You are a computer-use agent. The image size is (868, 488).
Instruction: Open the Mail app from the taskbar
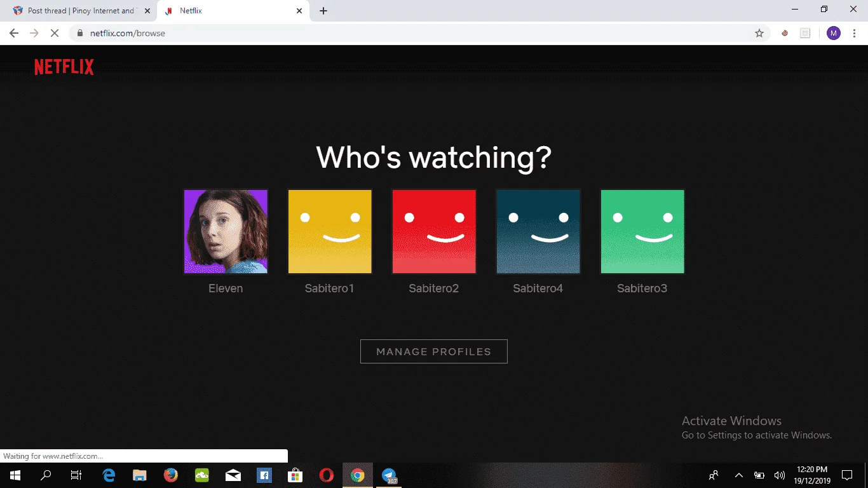click(x=233, y=475)
